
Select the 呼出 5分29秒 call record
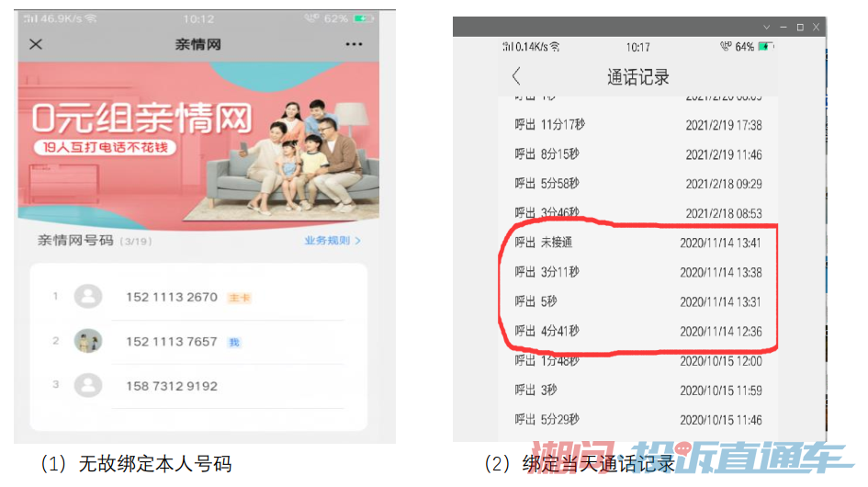point(637,420)
